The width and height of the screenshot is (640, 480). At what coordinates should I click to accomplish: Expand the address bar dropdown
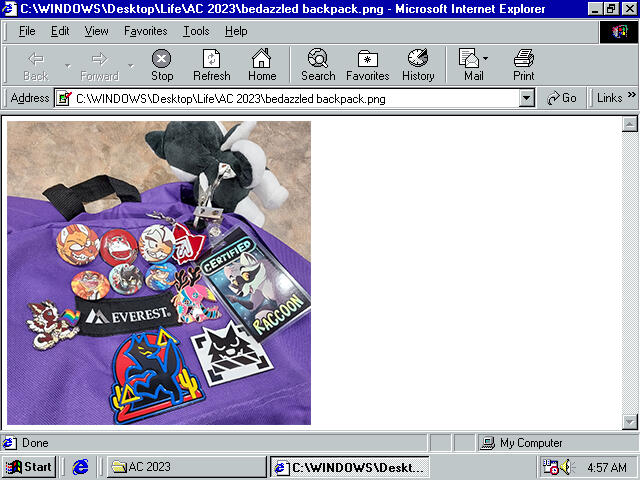click(527, 98)
